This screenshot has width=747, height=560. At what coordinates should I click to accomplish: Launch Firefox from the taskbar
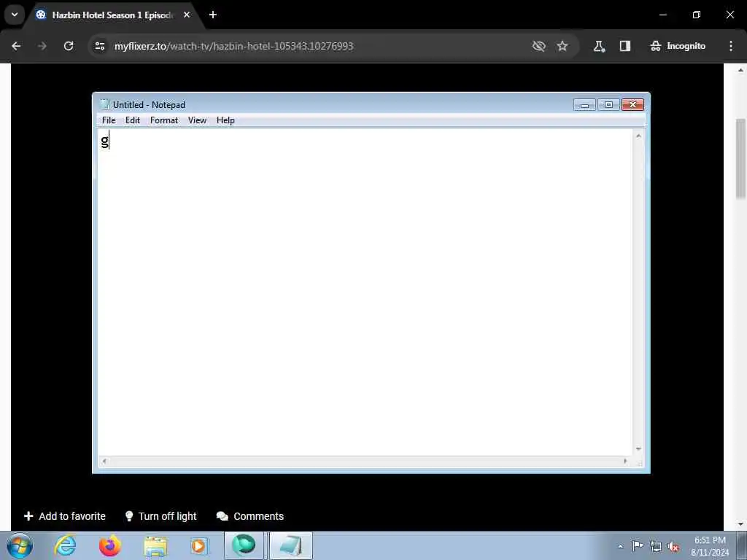coord(109,545)
